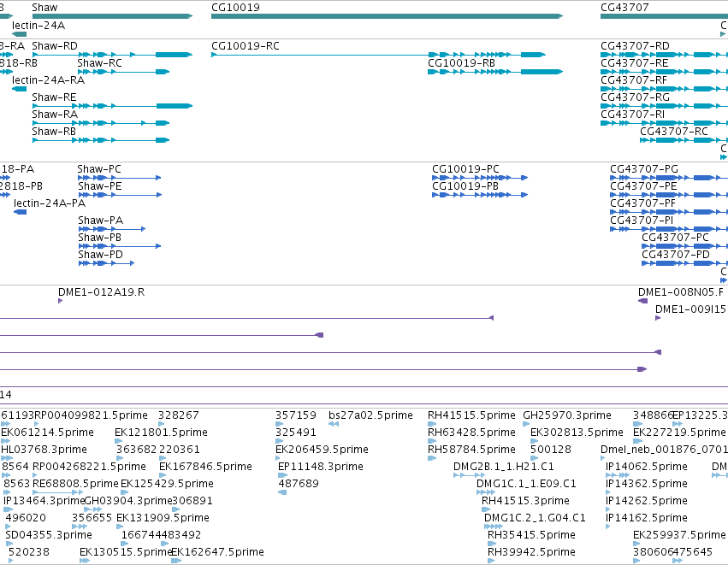This screenshot has width=728, height=565.
Task: Click the CG43707-PC protein feature
Action: pos(685,246)
